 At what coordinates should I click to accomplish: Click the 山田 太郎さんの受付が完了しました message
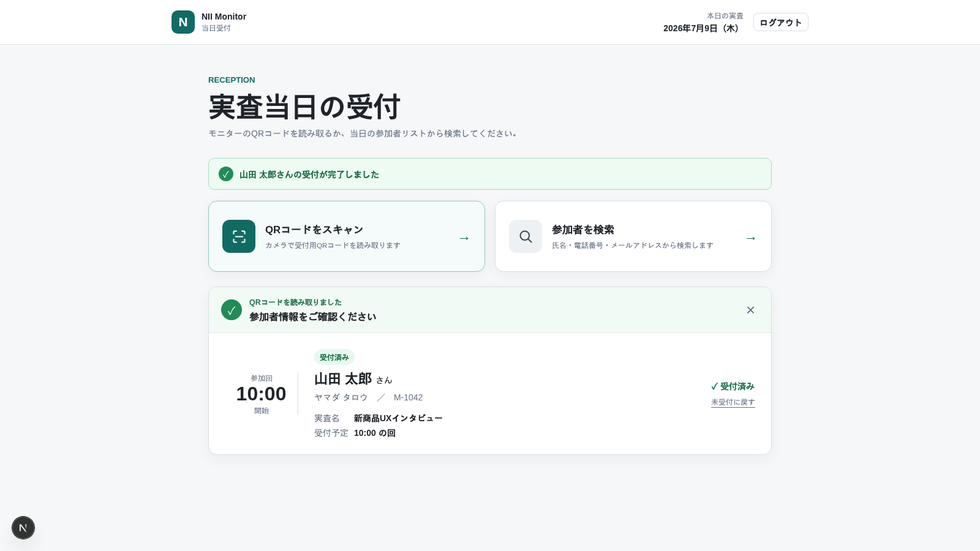pyautogui.click(x=309, y=174)
